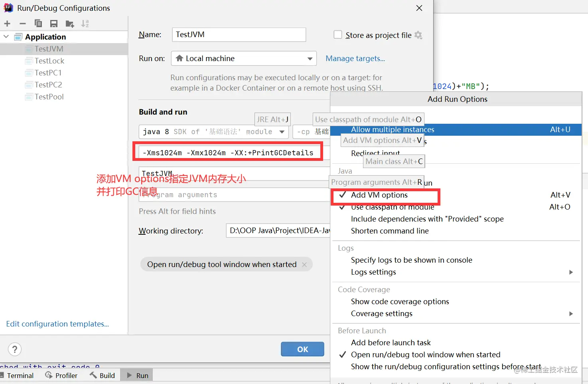Open the Build tool window tab
Image resolution: width=588 pixels, height=384 pixels.
tap(103, 375)
